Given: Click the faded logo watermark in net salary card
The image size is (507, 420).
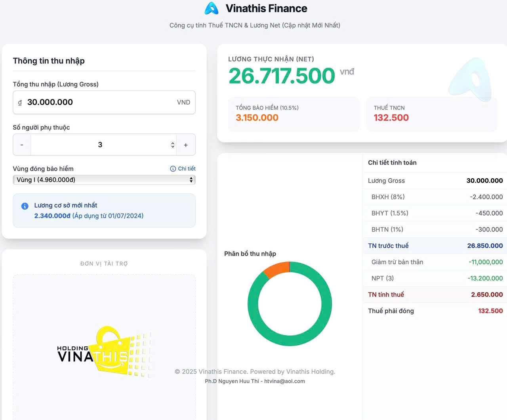Looking at the screenshot, I should pyautogui.click(x=471, y=79).
